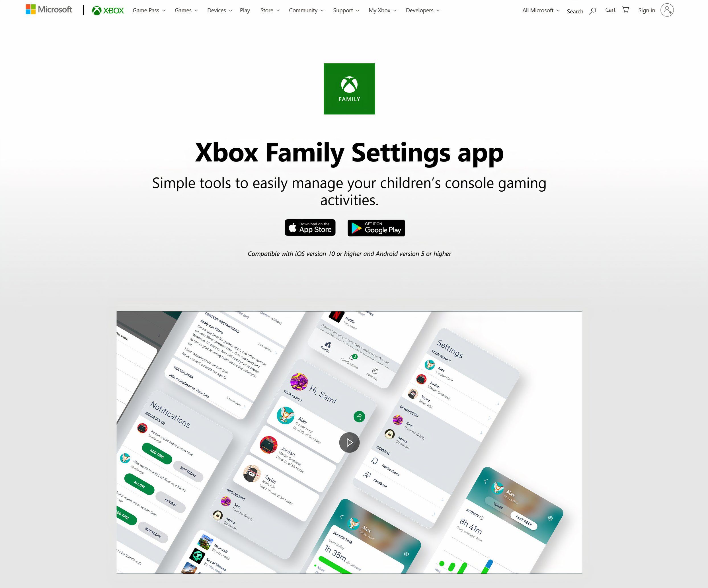
Task: Click the Download on App Store icon
Action: (310, 228)
